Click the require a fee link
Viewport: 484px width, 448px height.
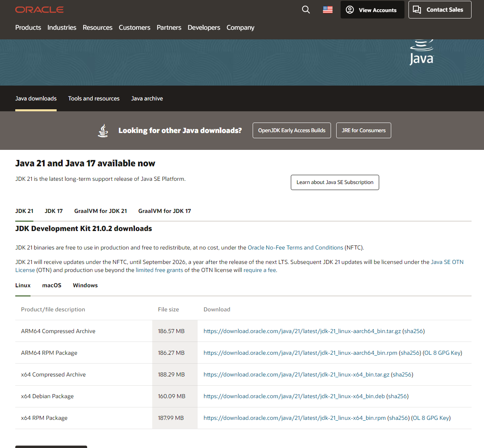(x=260, y=270)
